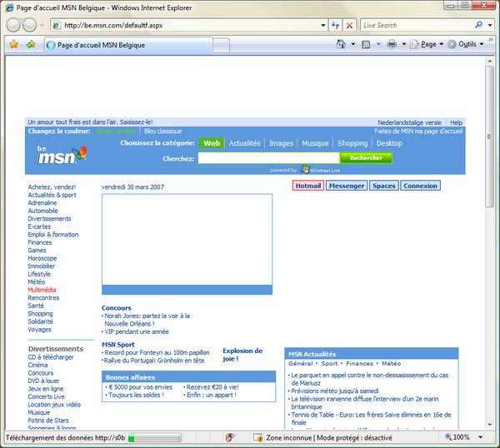Open the Favorites Center star icon
Image resolution: width=500 pixels, height=448 pixels.
tap(14, 44)
